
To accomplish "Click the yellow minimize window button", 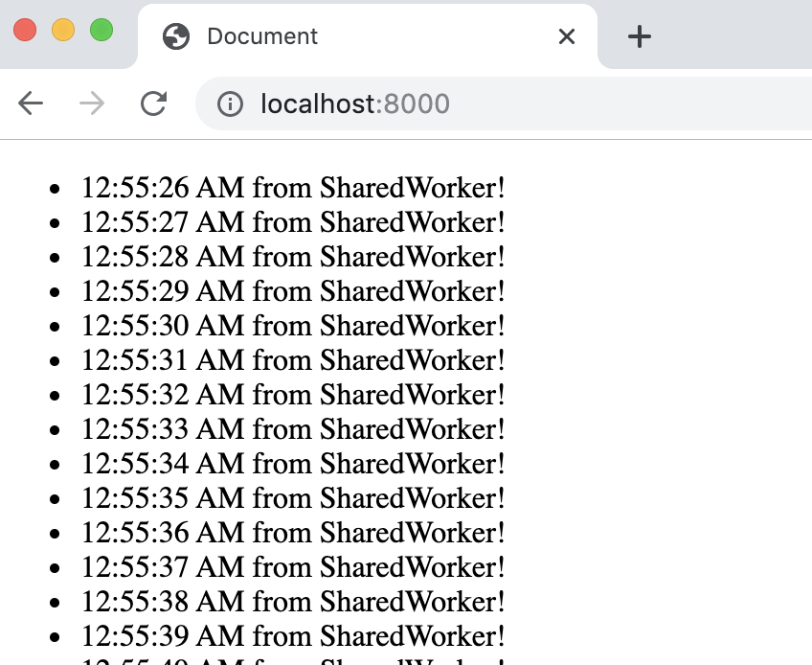I will tap(63, 30).
